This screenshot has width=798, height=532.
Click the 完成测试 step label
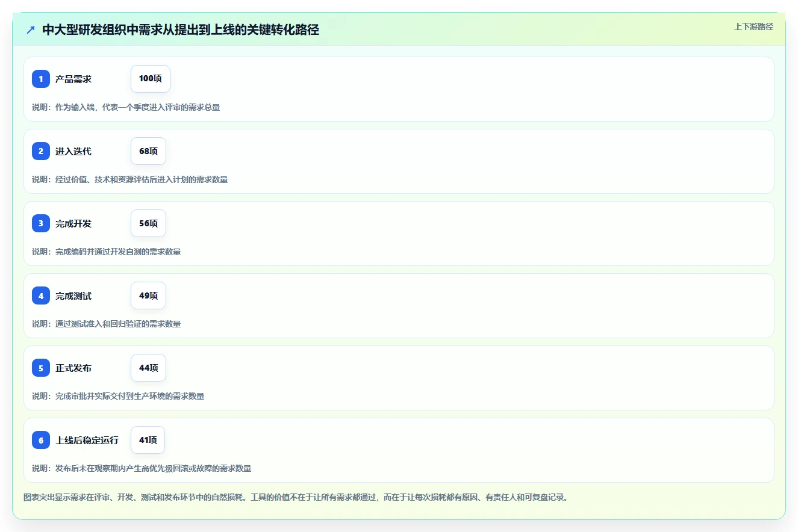tap(73, 295)
